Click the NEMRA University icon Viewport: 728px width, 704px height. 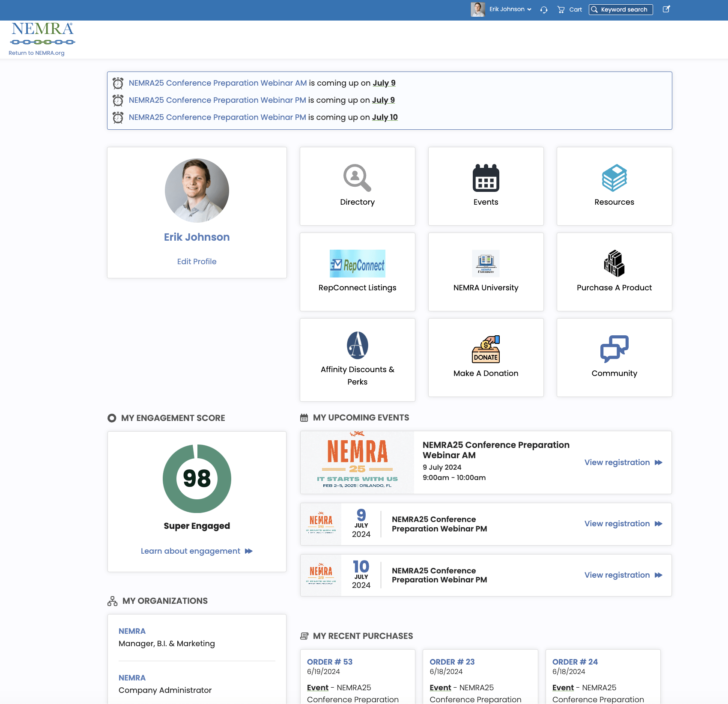pos(486,264)
